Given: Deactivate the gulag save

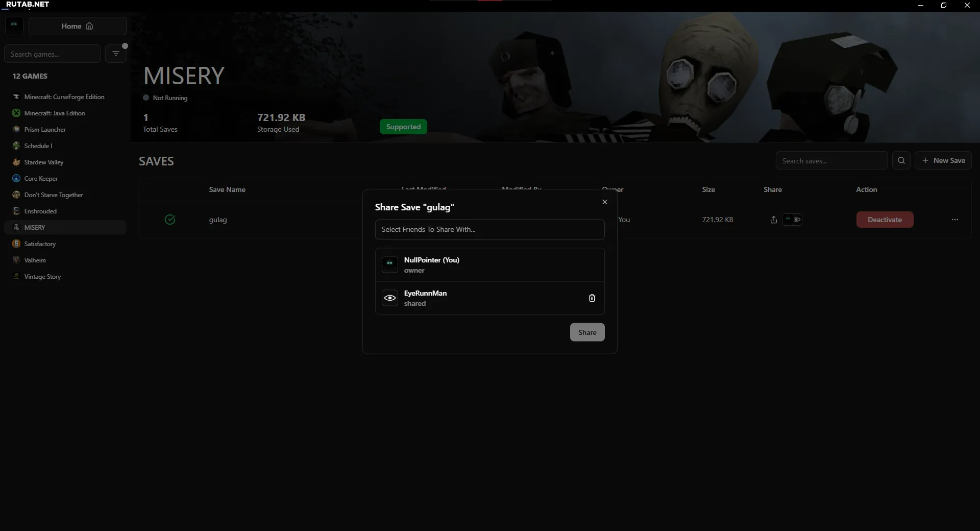Looking at the screenshot, I should [x=885, y=220].
